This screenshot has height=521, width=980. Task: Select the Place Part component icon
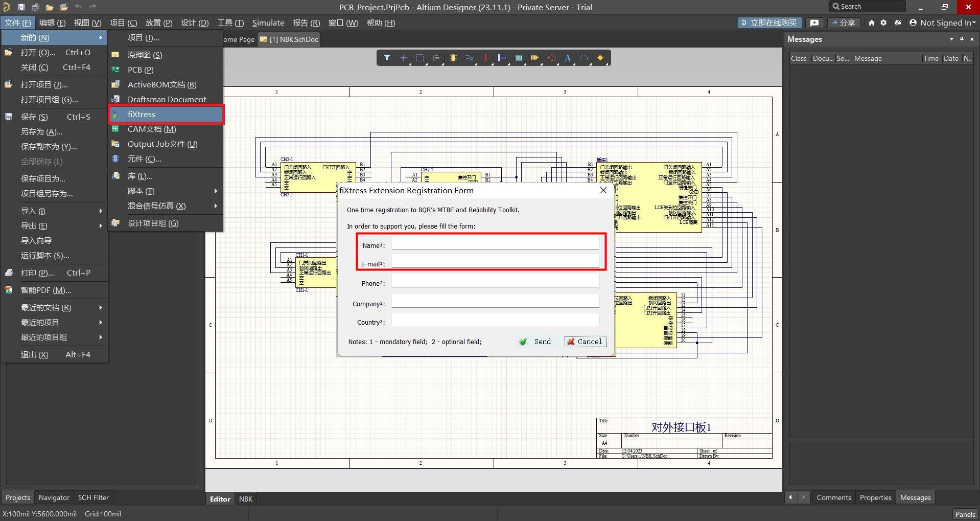point(453,58)
